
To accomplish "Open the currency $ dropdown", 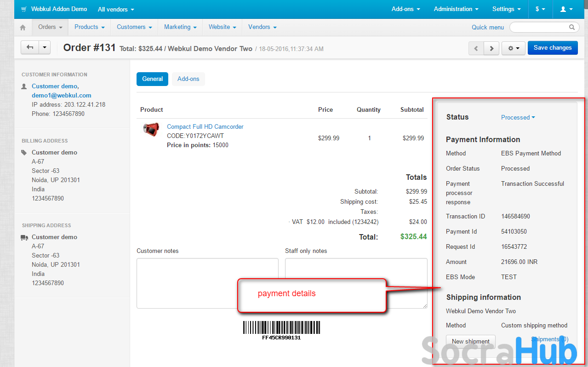I will coord(540,9).
